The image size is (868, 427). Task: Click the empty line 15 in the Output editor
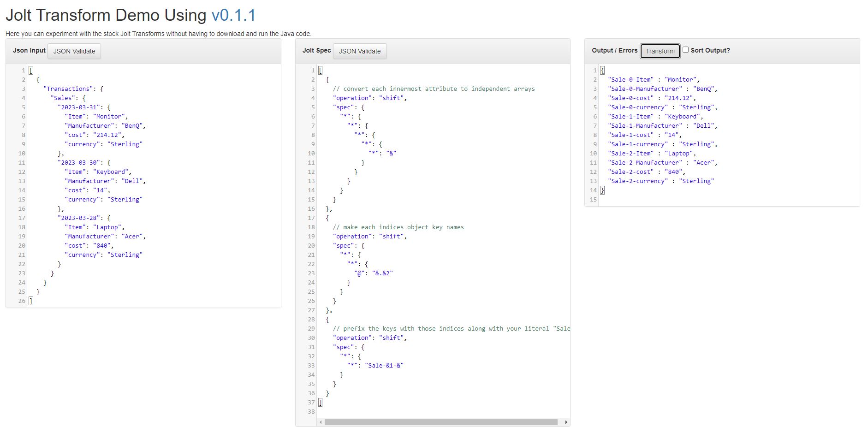click(x=729, y=199)
